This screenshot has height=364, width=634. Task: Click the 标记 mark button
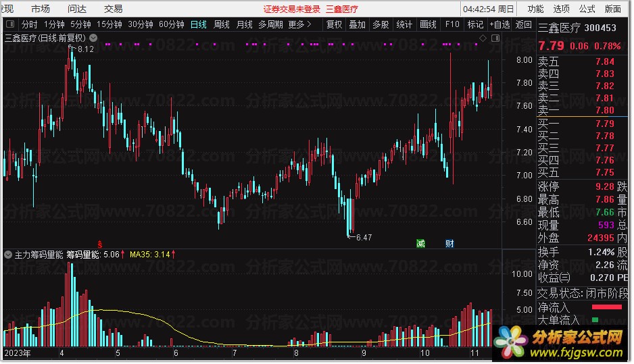476,24
